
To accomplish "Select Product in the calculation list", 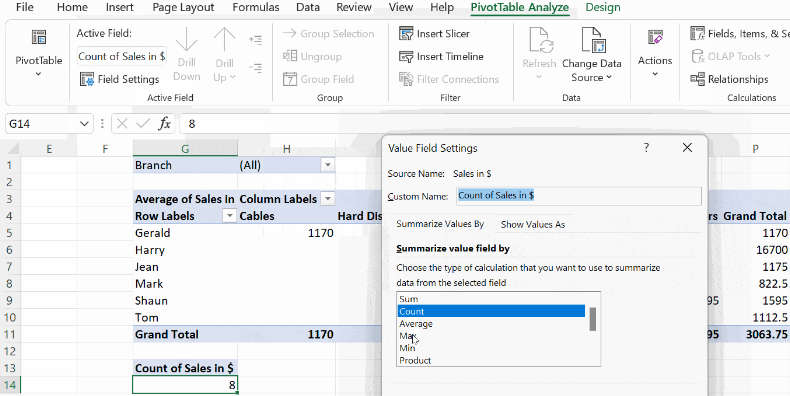I will [491, 360].
